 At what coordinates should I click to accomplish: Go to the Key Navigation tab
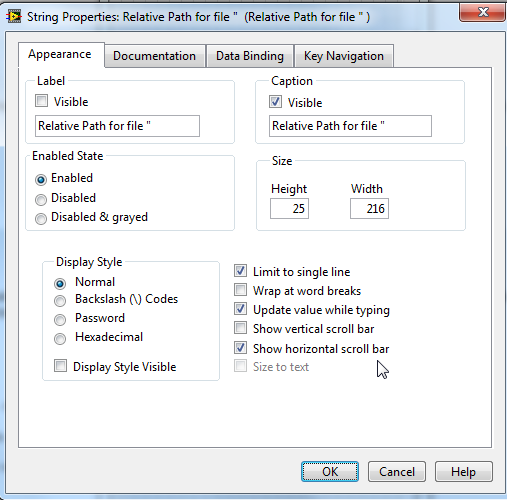344,56
